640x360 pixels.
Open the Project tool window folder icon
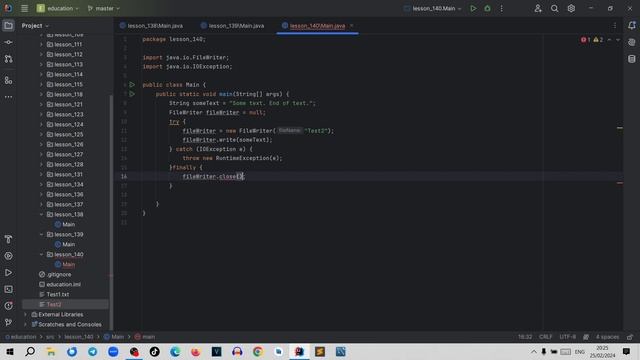[8, 26]
